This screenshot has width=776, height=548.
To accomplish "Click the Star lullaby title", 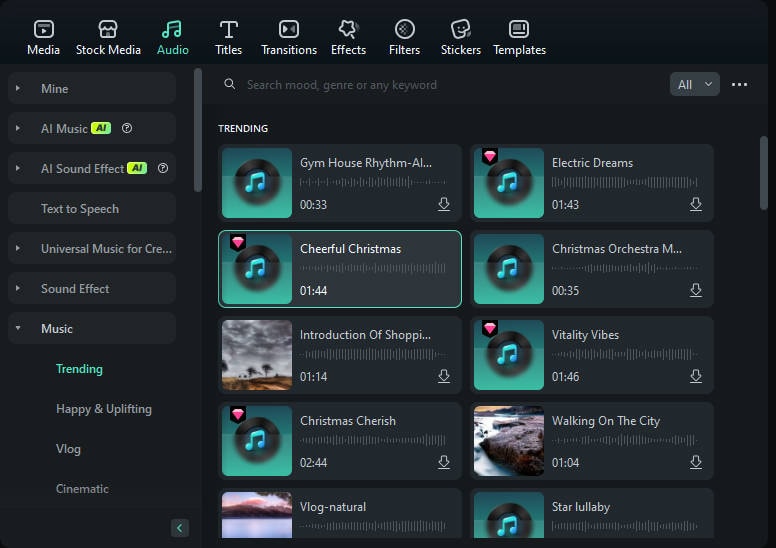I will coord(581,507).
